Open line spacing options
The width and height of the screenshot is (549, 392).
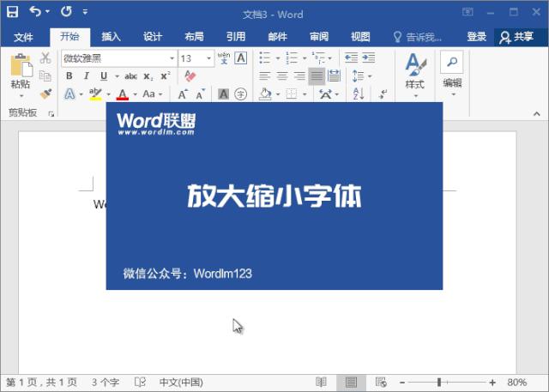359,76
